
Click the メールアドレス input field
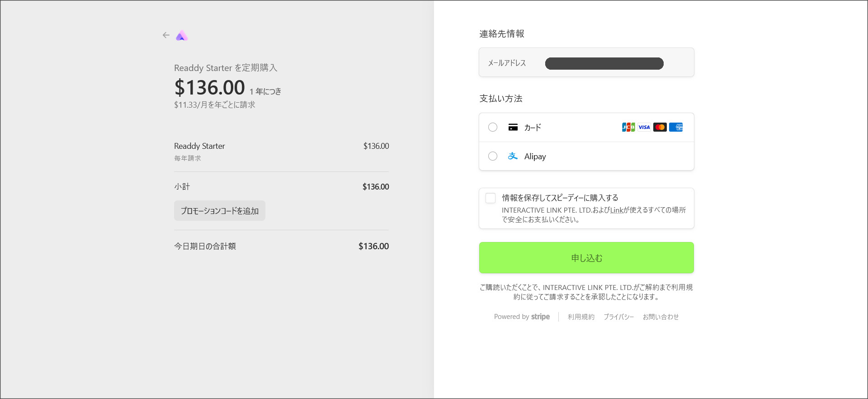click(x=604, y=63)
